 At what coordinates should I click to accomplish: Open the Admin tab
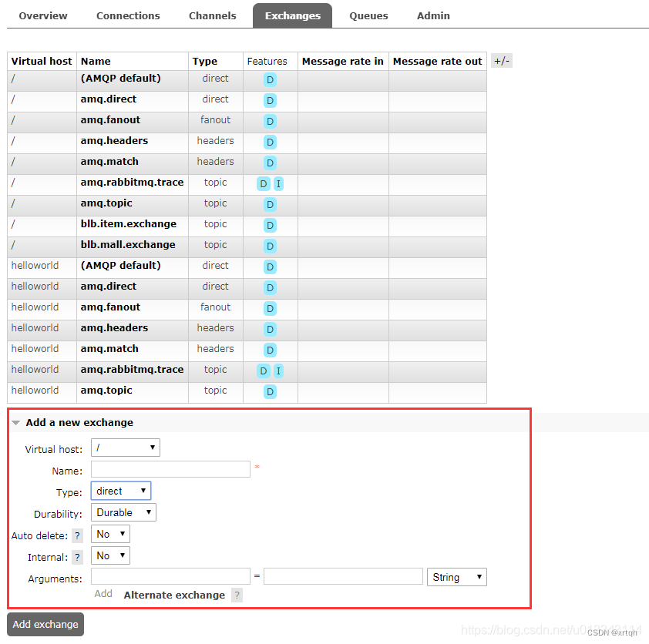tap(433, 15)
